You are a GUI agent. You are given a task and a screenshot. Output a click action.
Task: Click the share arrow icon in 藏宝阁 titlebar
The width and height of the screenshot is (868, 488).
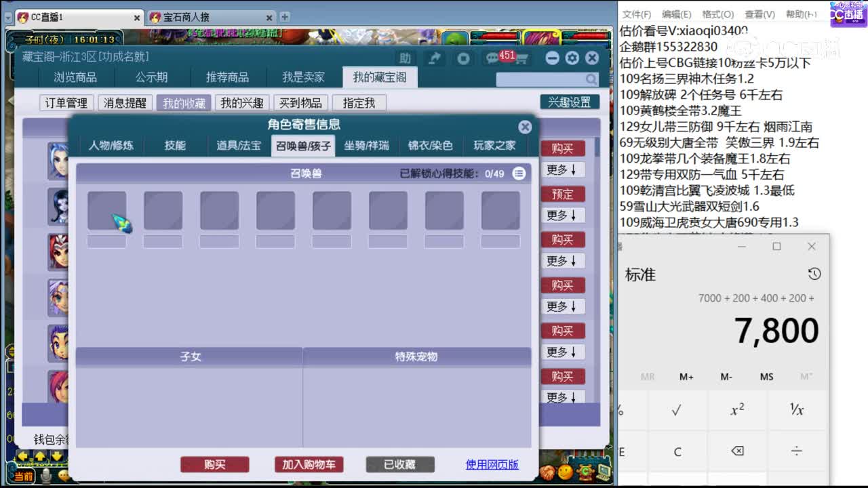435,58
